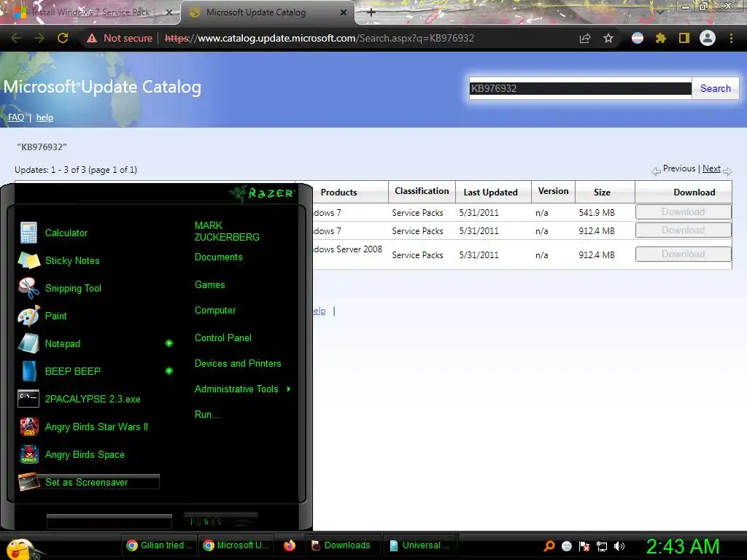Click the POWER button in start menu
Viewport: 747px width, 560px height.
(x=220, y=521)
